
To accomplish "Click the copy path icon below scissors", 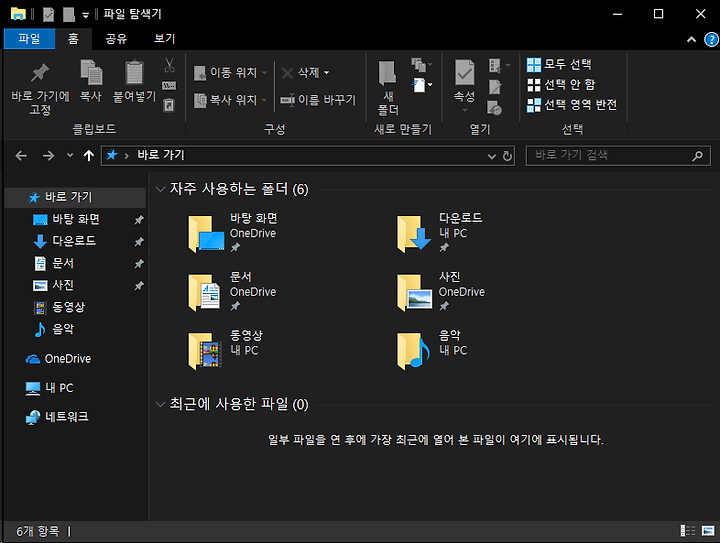I will coord(169,86).
